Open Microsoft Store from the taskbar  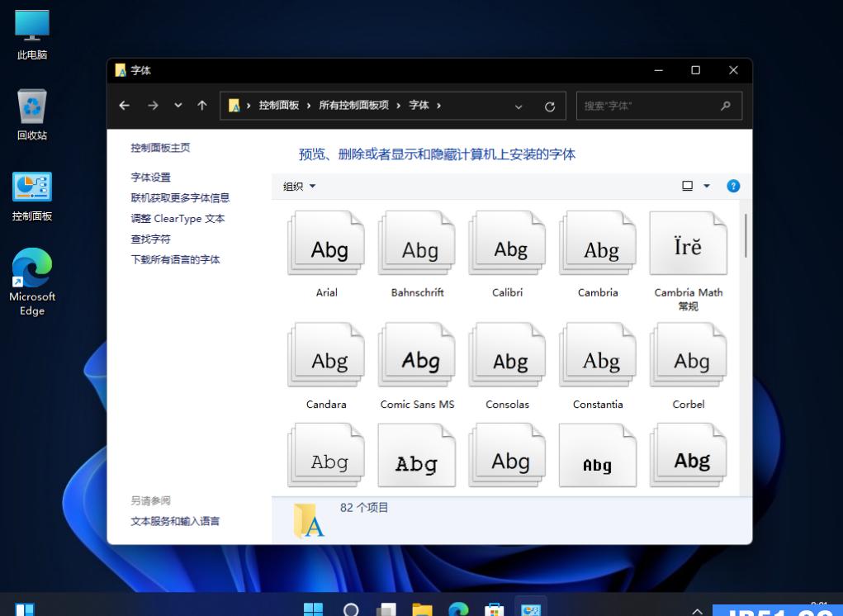coord(494,609)
